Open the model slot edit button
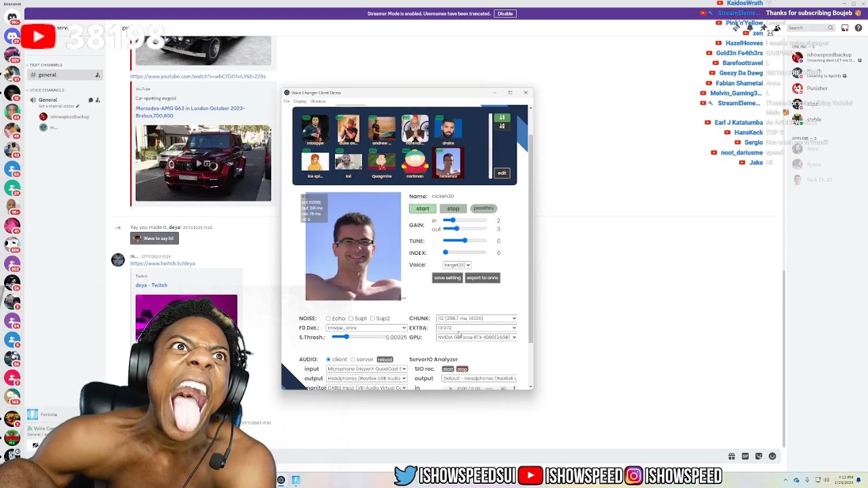Screen dimensions: 868x488 tap(502, 173)
